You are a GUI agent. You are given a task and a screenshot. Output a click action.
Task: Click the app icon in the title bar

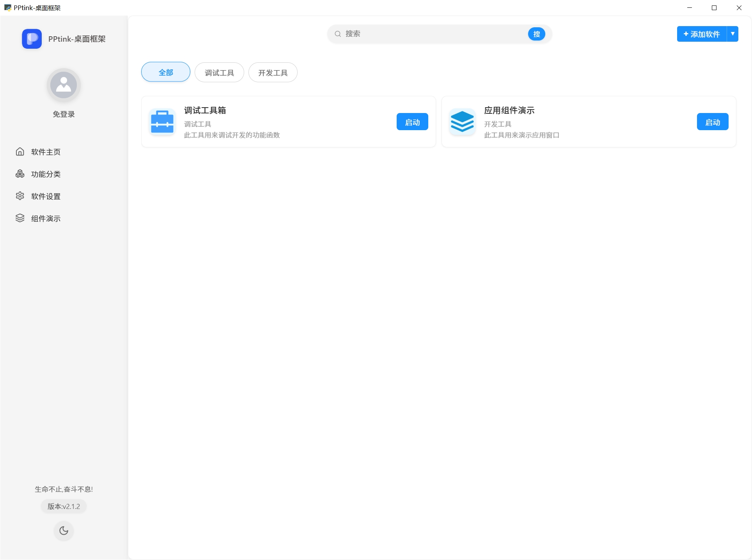click(7, 7)
